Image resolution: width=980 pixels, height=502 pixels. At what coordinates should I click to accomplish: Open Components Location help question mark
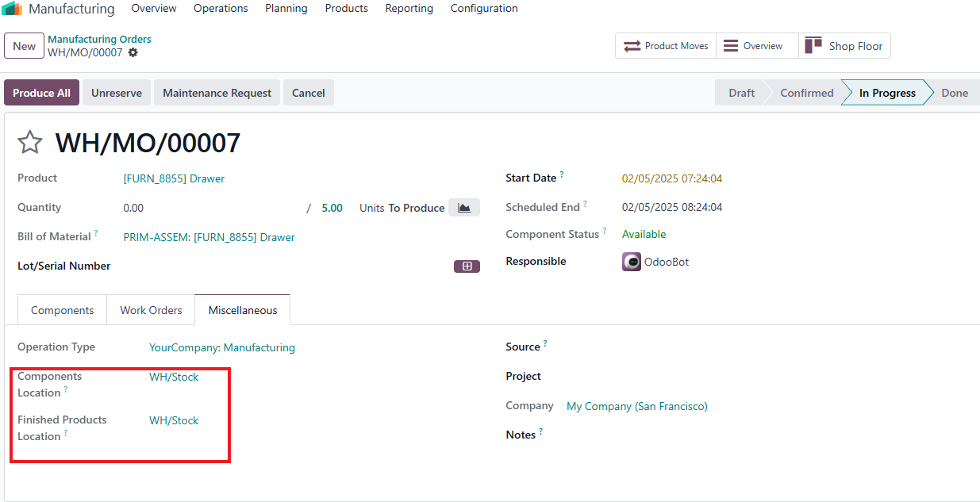[66, 389]
